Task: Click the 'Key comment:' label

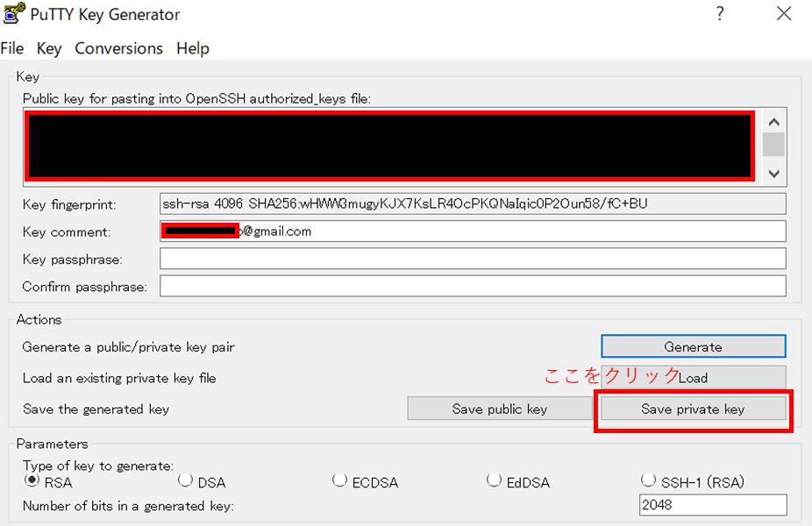Action: (x=67, y=232)
